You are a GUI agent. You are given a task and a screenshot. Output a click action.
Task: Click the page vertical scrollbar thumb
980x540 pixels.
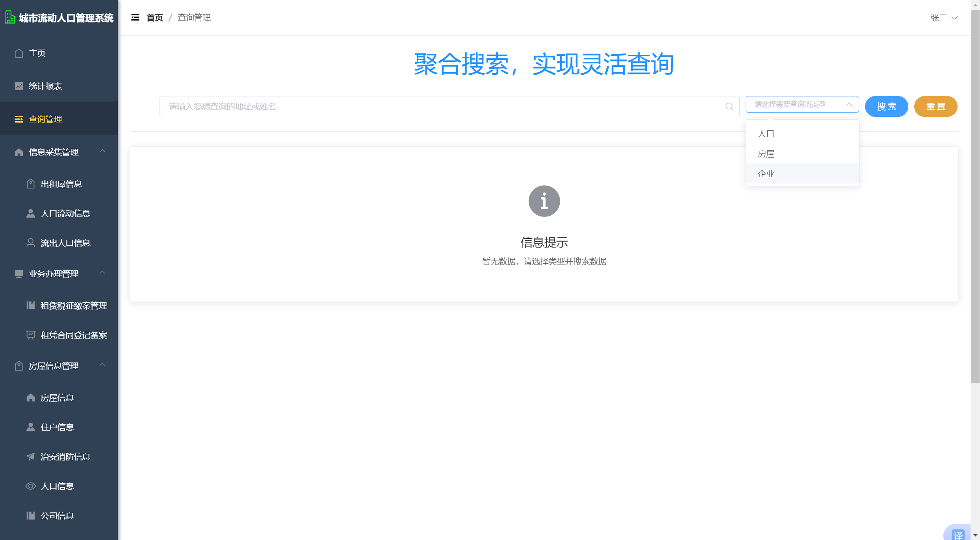(x=975, y=196)
